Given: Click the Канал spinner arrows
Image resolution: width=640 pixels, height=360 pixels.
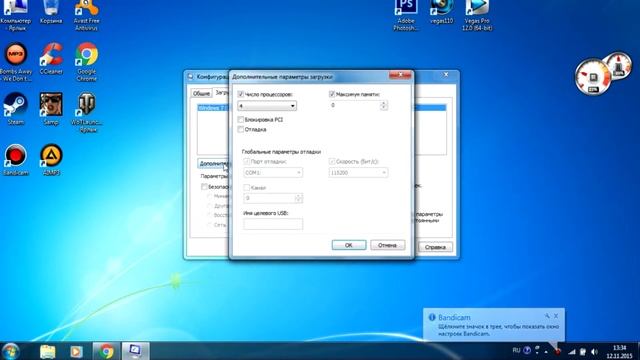Looking at the screenshot, I should [298, 198].
